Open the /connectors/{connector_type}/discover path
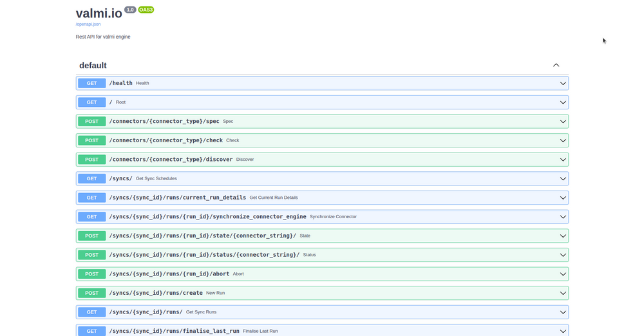This screenshot has height=336, width=644. tap(171, 160)
